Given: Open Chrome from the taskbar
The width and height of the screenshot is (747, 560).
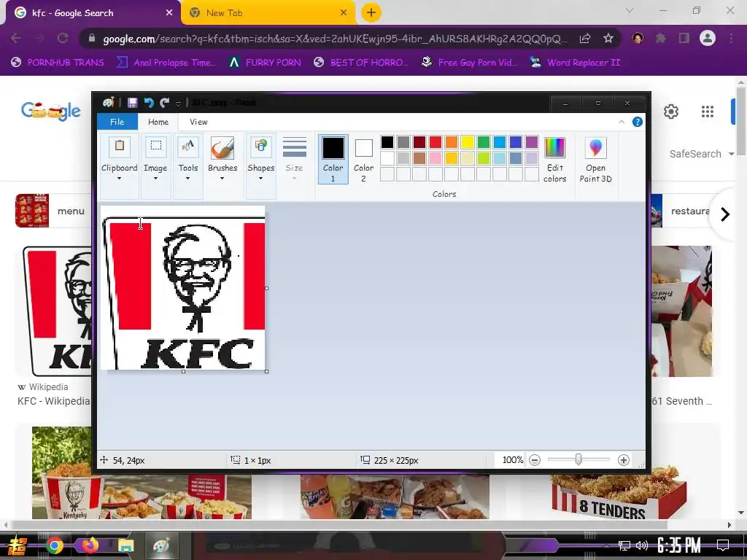Looking at the screenshot, I should click(54, 545).
